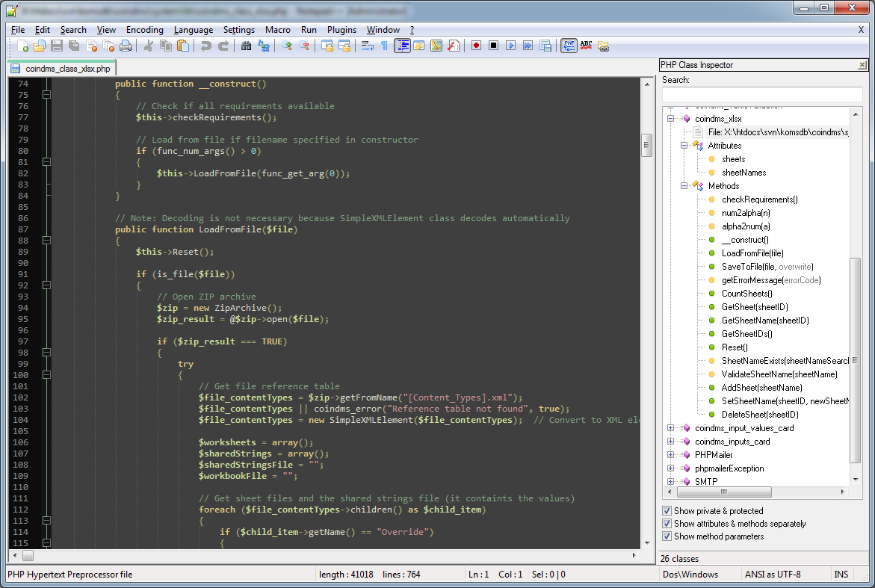Screen dimensions: 875x588
Task: Expand the coindms_inputs_card class
Action: (x=671, y=442)
